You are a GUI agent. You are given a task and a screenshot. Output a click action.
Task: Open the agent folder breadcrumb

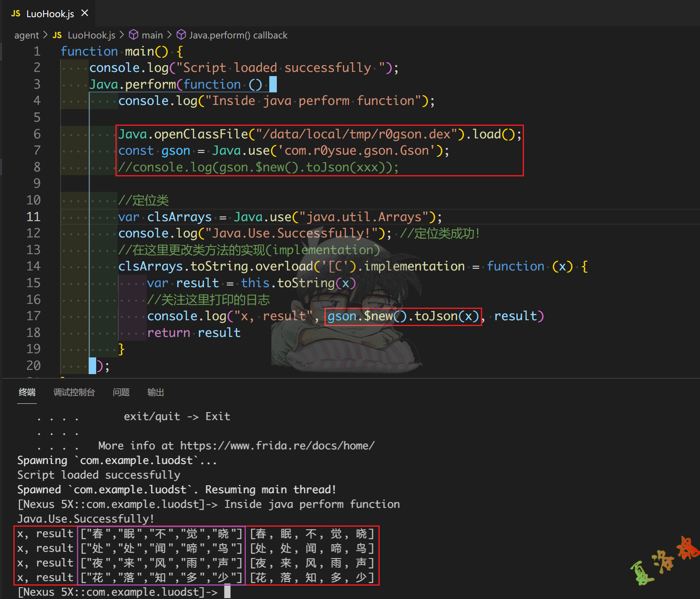26,35
